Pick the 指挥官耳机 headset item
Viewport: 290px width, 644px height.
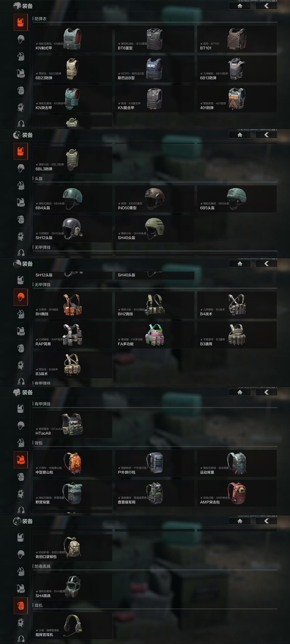[72, 626]
